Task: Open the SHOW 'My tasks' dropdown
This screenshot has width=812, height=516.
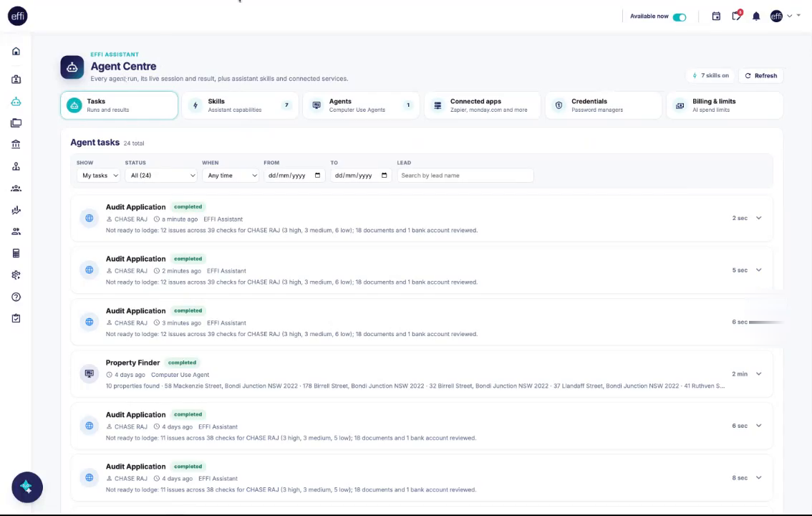Action: pos(98,175)
